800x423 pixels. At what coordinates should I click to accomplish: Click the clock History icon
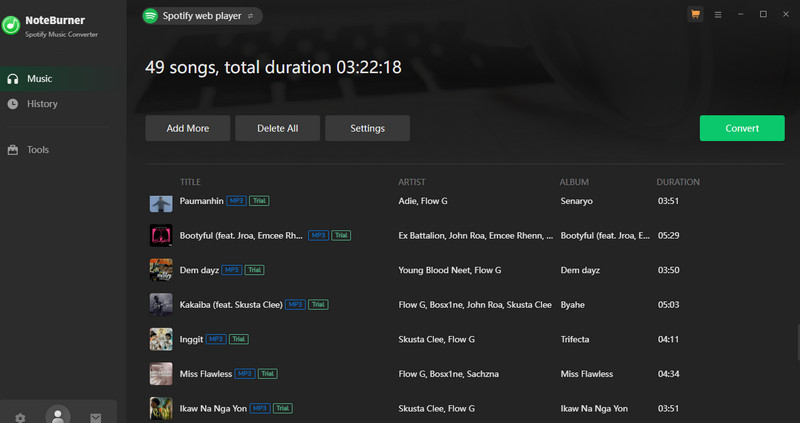[x=13, y=104]
